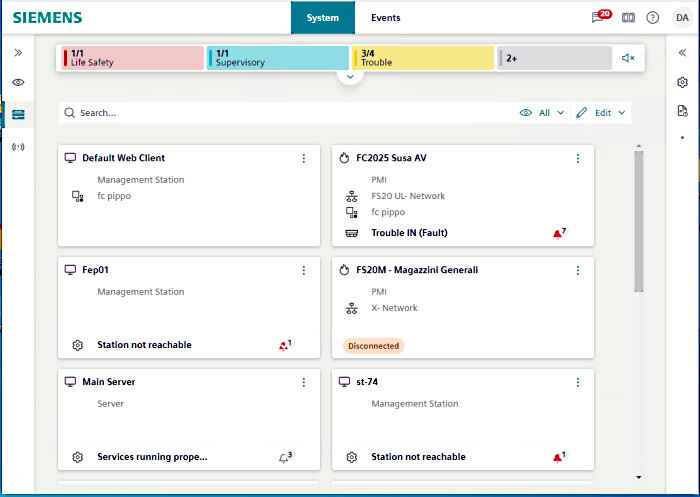The height and width of the screenshot is (497, 700).
Task: Expand the left sidebar with double chevron
Action: (x=18, y=52)
